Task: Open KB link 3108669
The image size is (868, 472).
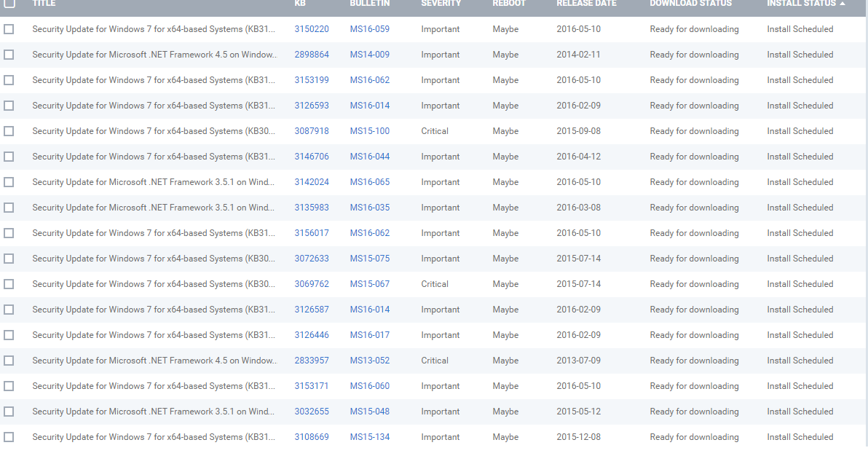Action: click(x=312, y=437)
